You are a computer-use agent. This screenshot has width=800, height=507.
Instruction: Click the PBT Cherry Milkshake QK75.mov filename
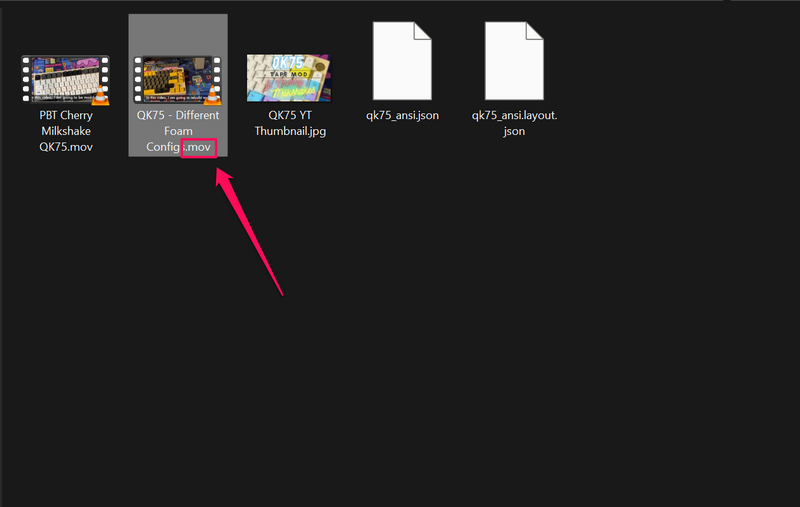click(x=66, y=131)
